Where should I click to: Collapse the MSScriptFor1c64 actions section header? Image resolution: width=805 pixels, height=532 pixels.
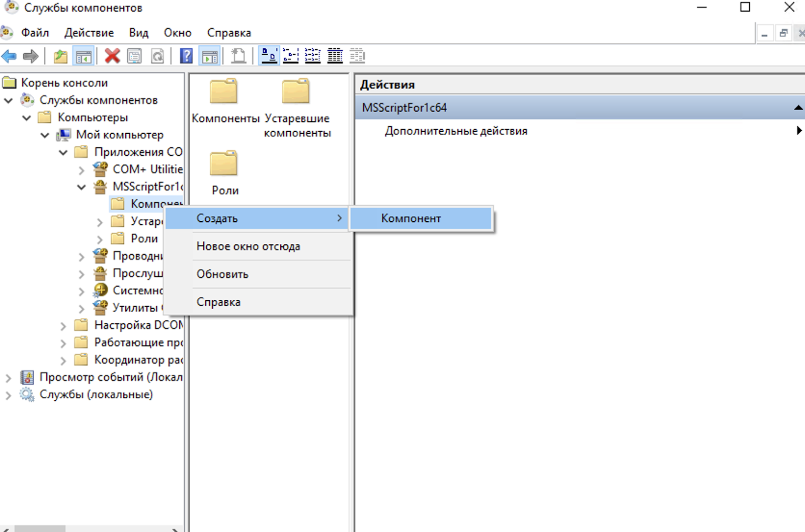pyautogui.click(x=797, y=108)
